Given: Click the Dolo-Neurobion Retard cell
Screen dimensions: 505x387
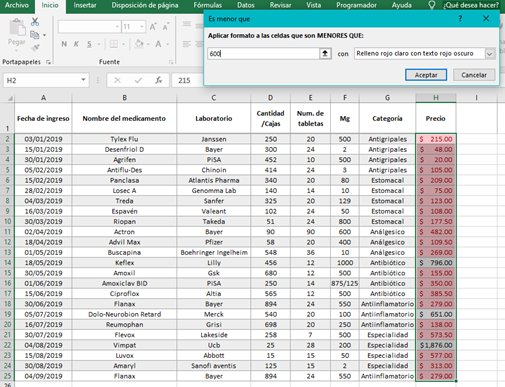Looking at the screenshot, I should click(124, 314).
